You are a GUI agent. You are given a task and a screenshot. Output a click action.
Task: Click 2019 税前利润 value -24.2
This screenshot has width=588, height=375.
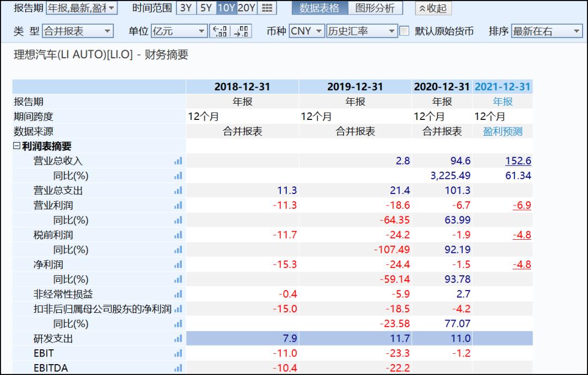[x=397, y=235]
